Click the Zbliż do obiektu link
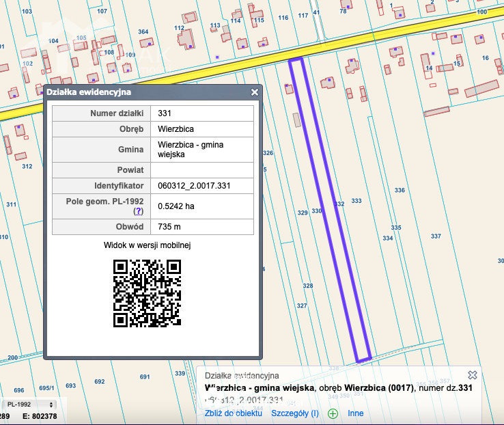Image resolution: width=504 pixels, height=425 pixels. (234, 413)
